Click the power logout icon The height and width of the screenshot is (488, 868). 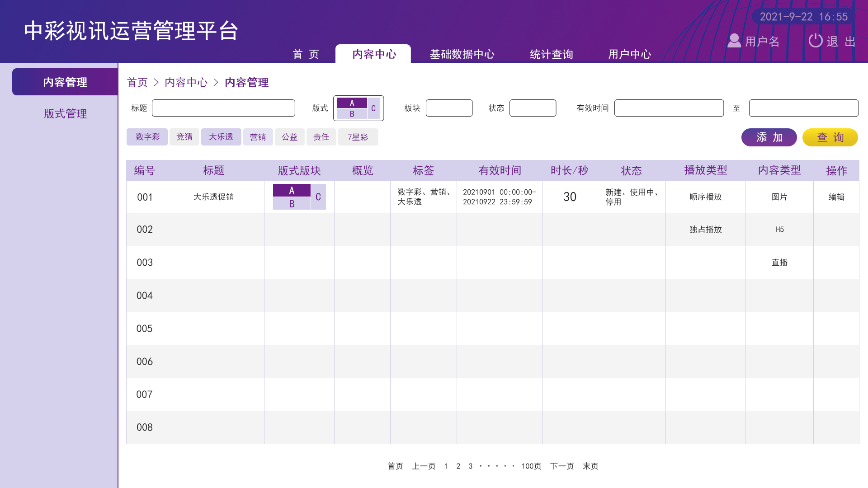[x=815, y=41]
